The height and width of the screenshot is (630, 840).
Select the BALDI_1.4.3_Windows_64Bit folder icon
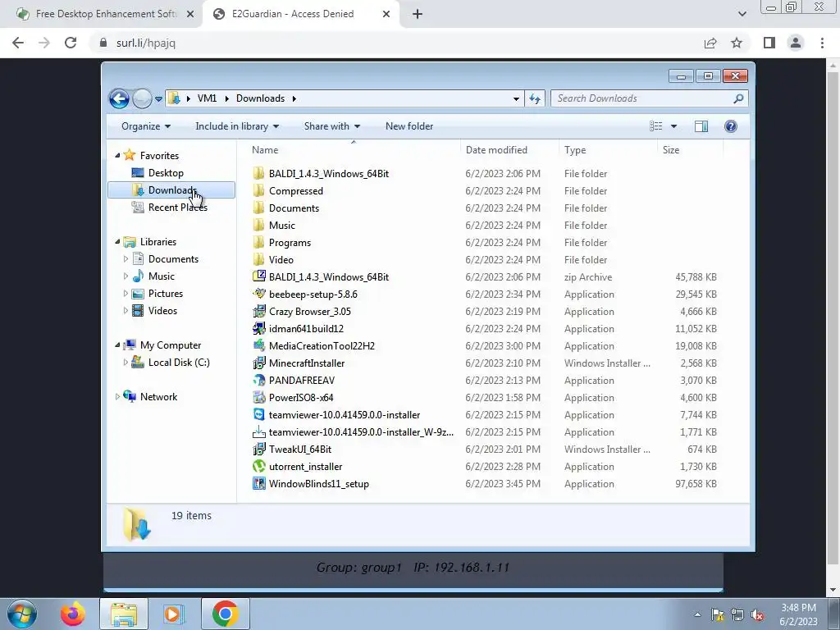point(258,174)
